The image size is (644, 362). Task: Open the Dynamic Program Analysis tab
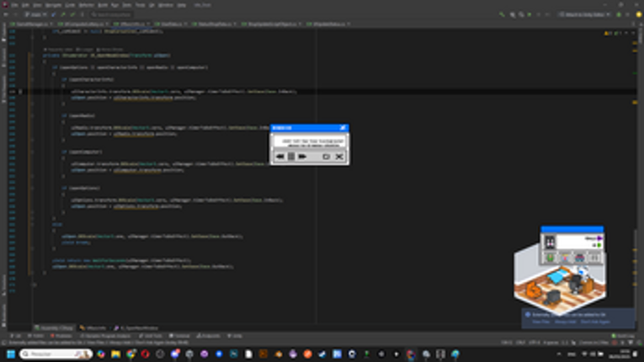[105, 336]
